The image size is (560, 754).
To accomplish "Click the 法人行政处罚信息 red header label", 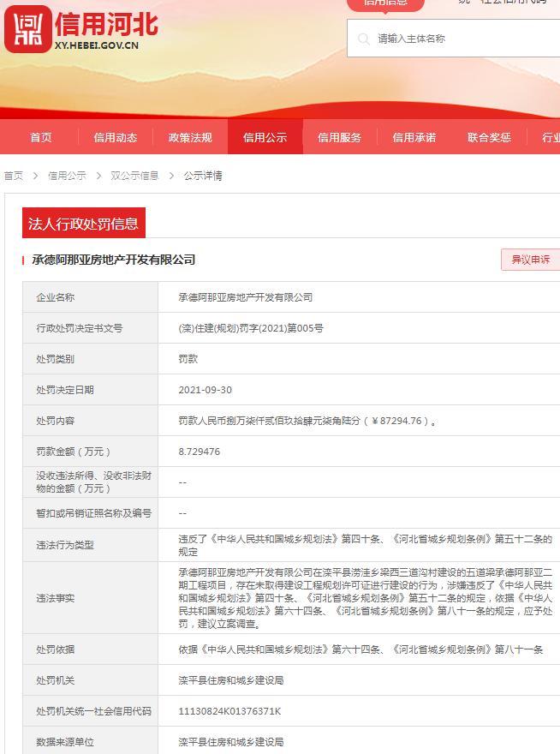I will [x=83, y=224].
